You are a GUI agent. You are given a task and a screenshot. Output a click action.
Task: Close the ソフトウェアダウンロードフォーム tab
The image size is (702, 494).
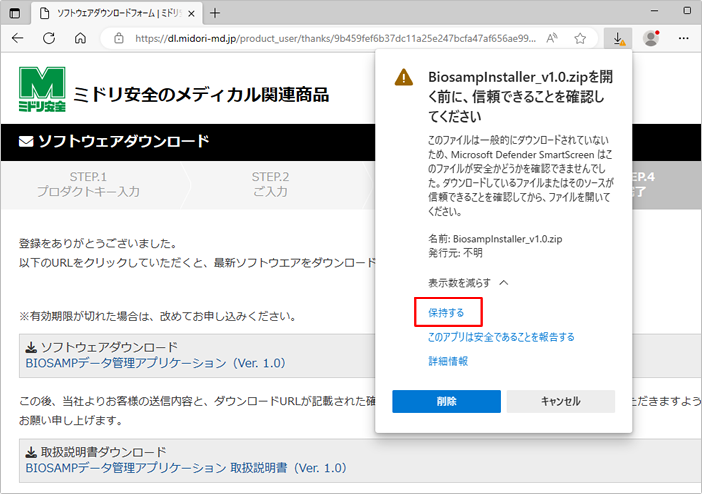pyautogui.click(x=191, y=13)
